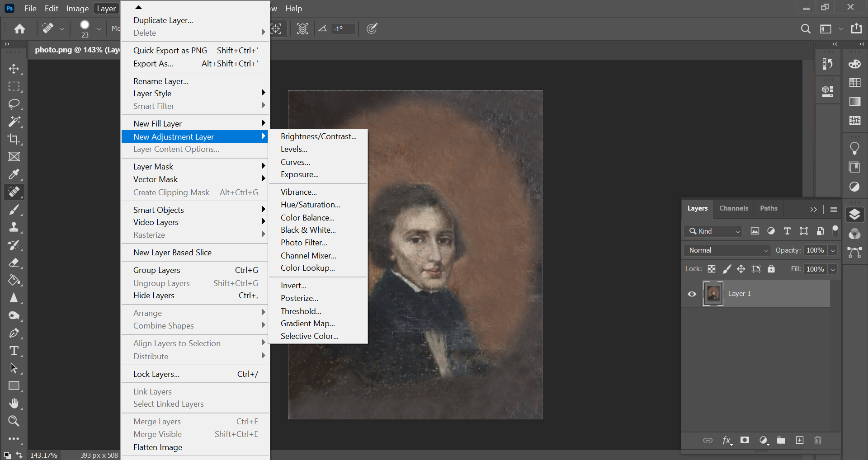868x460 pixels.
Task: Select the Crop tool
Action: click(14, 139)
